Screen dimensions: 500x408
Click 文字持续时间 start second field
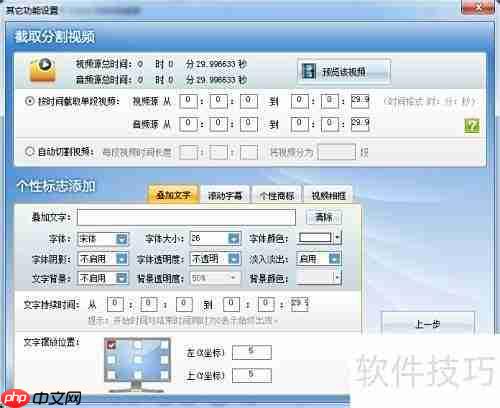point(184,304)
